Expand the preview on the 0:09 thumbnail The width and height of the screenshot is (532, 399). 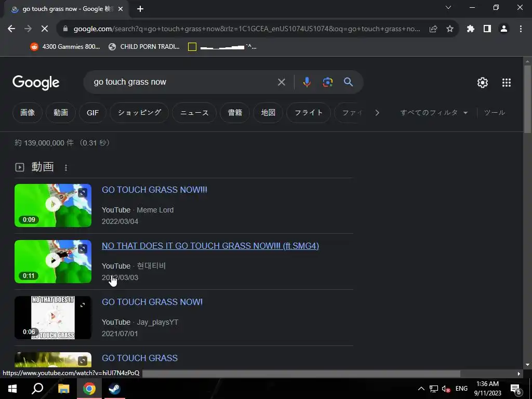coord(83,193)
